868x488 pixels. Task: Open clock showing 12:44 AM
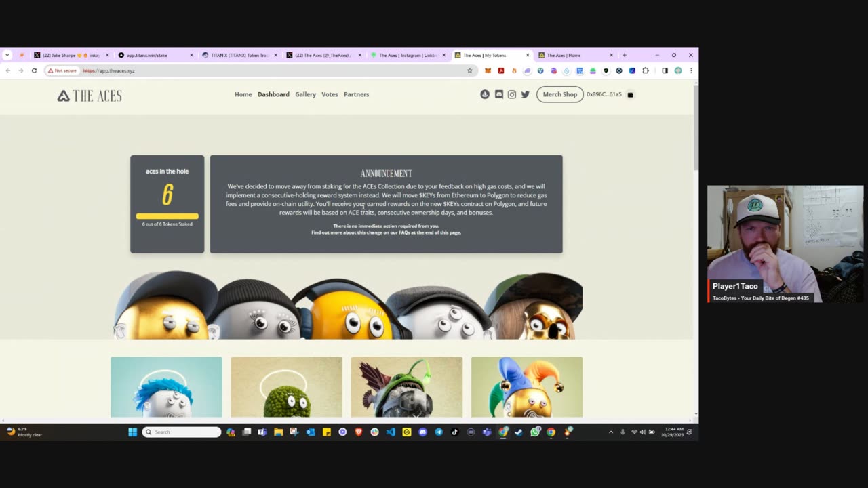[671, 432]
